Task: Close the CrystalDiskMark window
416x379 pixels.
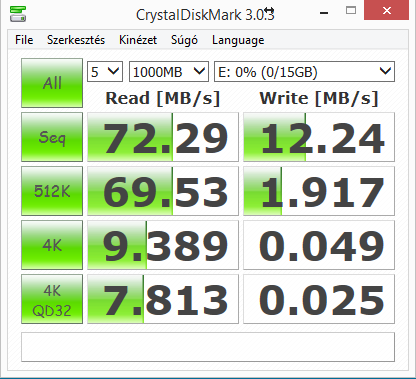Action: tap(387, 11)
